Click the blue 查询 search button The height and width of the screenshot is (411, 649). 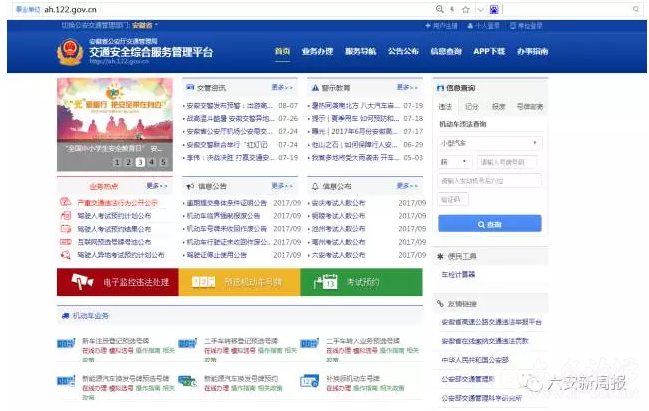pyautogui.click(x=489, y=224)
